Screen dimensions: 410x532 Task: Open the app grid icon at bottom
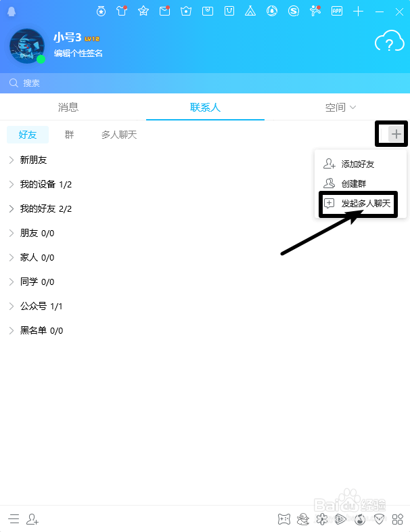[x=397, y=519]
